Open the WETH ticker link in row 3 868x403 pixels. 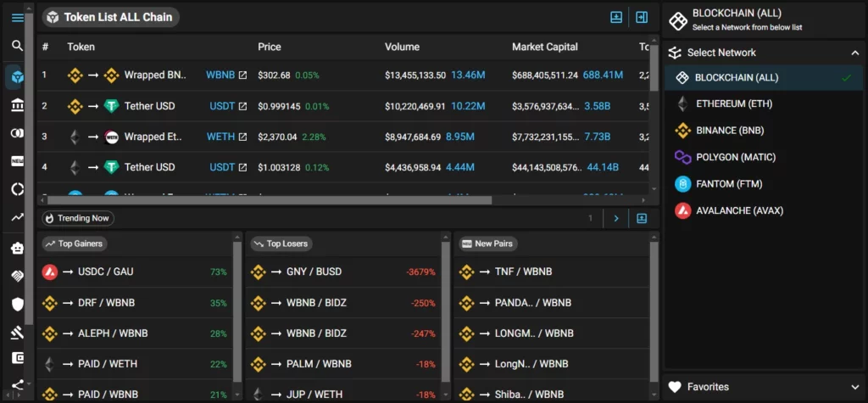click(x=221, y=137)
